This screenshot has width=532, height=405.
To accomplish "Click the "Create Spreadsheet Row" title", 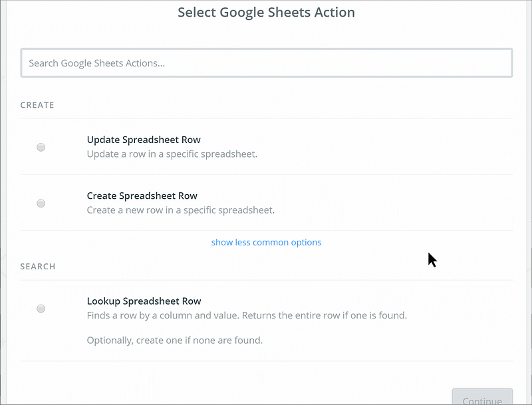I will (142, 196).
